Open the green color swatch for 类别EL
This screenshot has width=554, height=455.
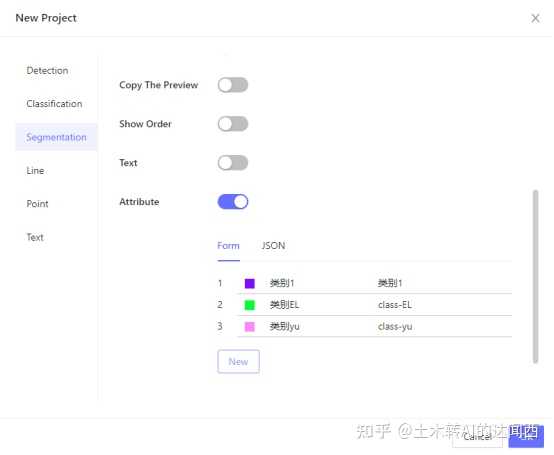[249, 305]
